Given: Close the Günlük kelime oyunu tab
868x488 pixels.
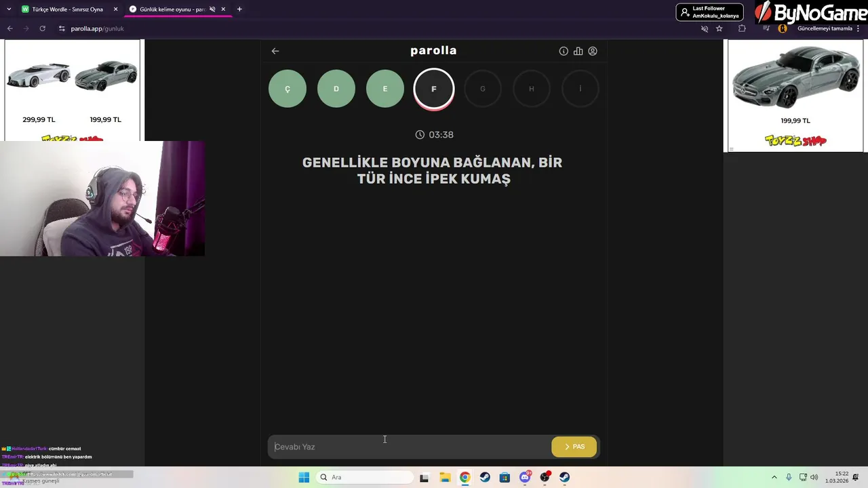Looking at the screenshot, I should (223, 9).
